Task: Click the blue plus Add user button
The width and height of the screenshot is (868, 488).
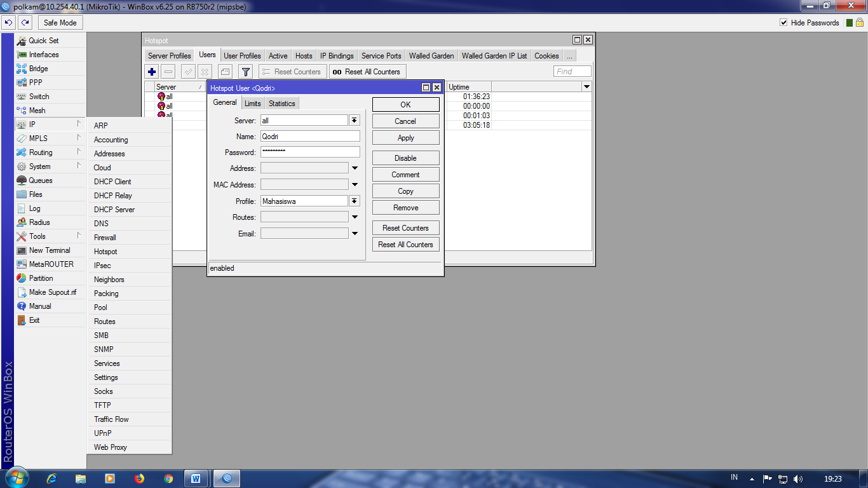Action: tap(152, 72)
